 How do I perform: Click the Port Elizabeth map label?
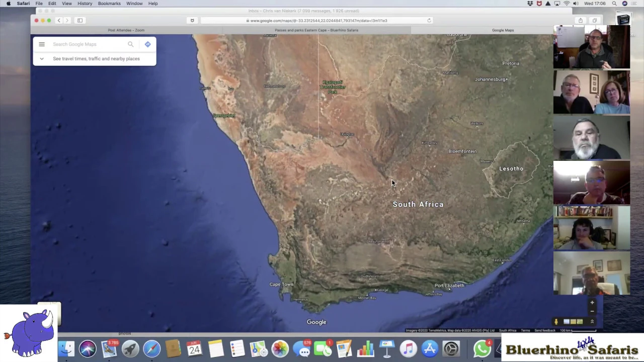click(449, 286)
